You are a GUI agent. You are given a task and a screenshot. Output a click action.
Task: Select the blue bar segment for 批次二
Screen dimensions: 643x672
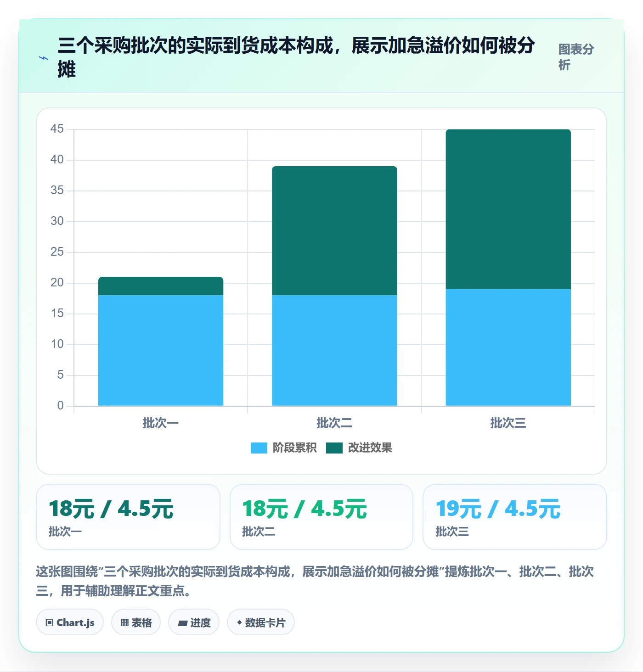point(334,350)
